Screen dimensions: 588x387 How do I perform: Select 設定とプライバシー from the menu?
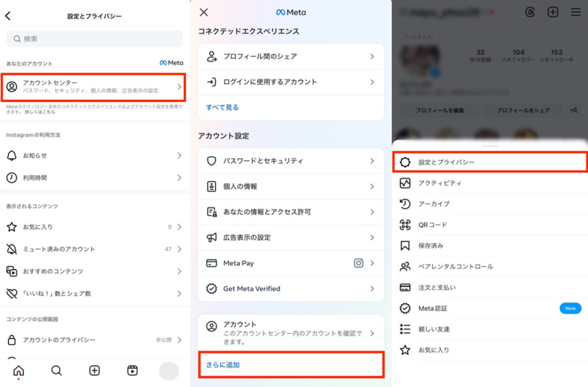coord(489,162)
